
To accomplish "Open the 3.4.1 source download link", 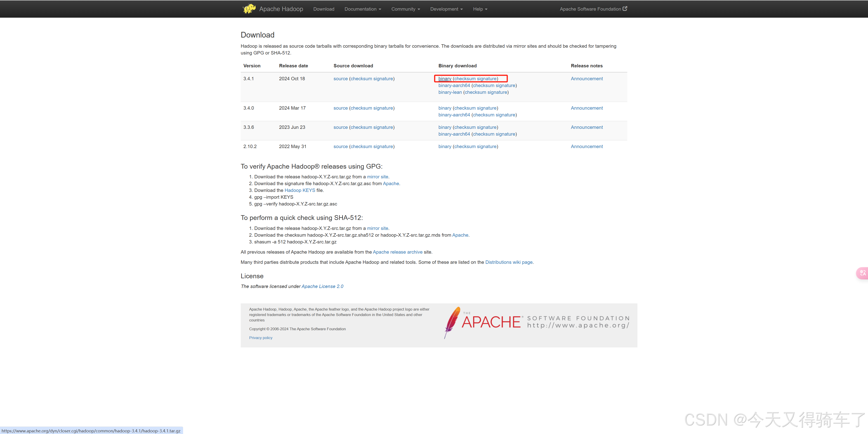I will 340,79.
